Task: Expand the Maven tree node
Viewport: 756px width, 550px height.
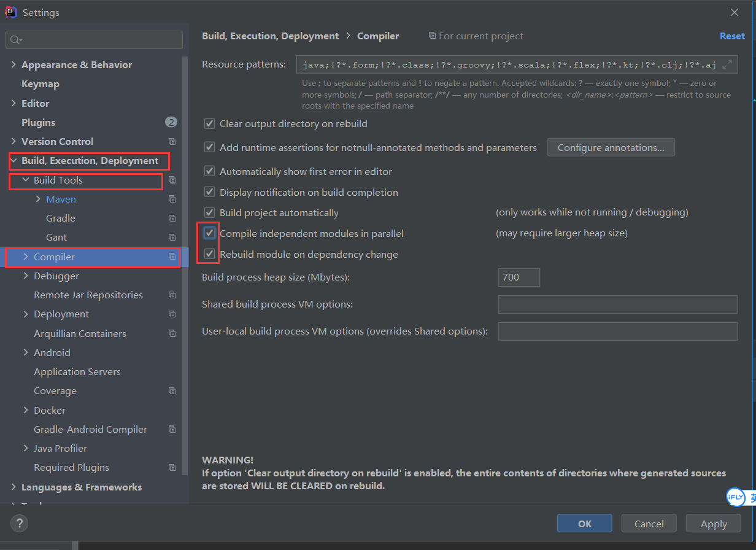Action: [x=38, y=199]
